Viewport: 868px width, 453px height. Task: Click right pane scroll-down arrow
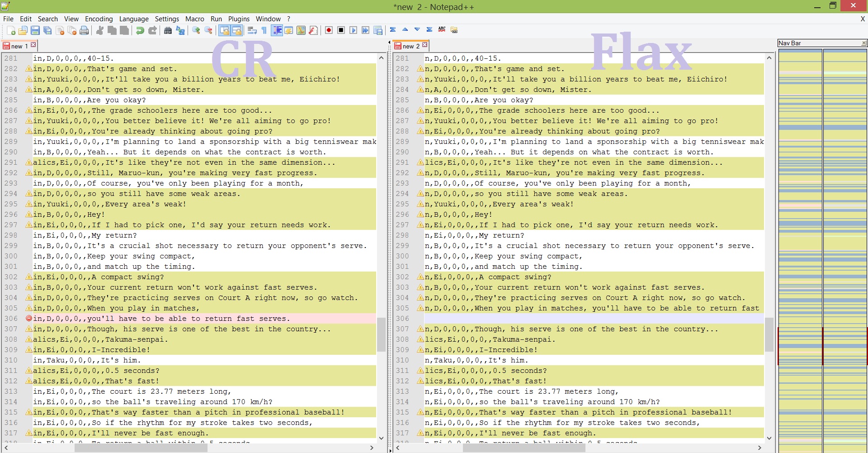[x=769, y=438]
